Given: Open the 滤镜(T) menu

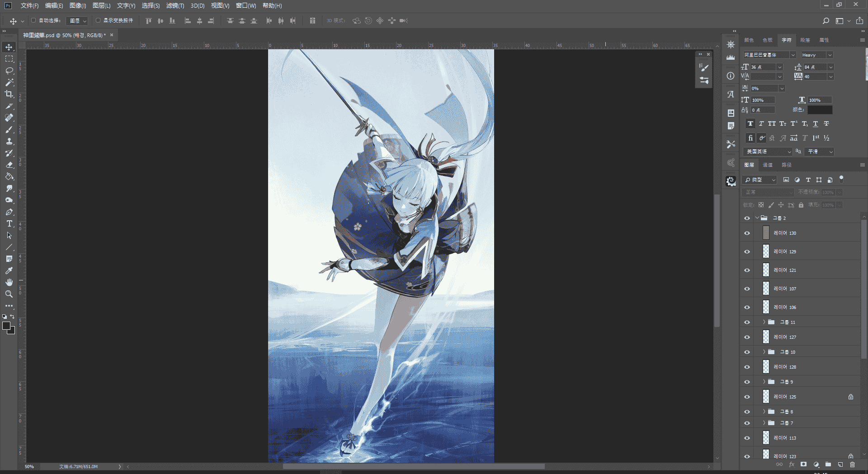Looking at the screenshot, I should click(175, 5).
